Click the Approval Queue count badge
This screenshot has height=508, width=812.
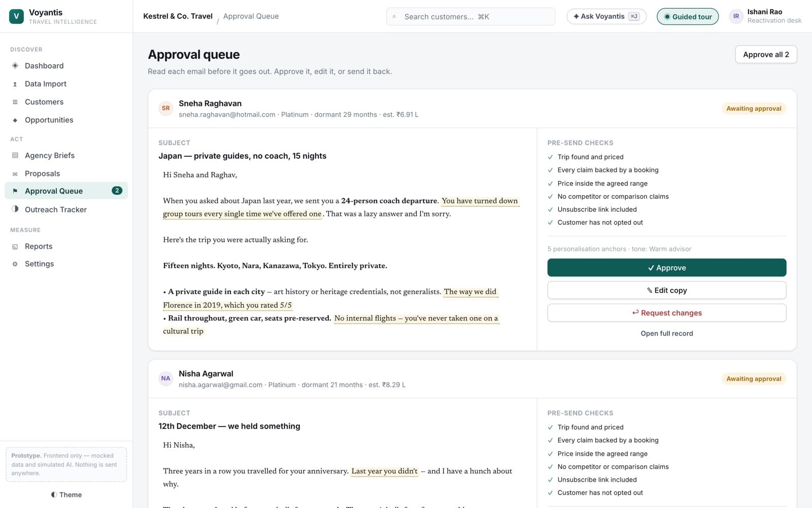coord(117,191)
